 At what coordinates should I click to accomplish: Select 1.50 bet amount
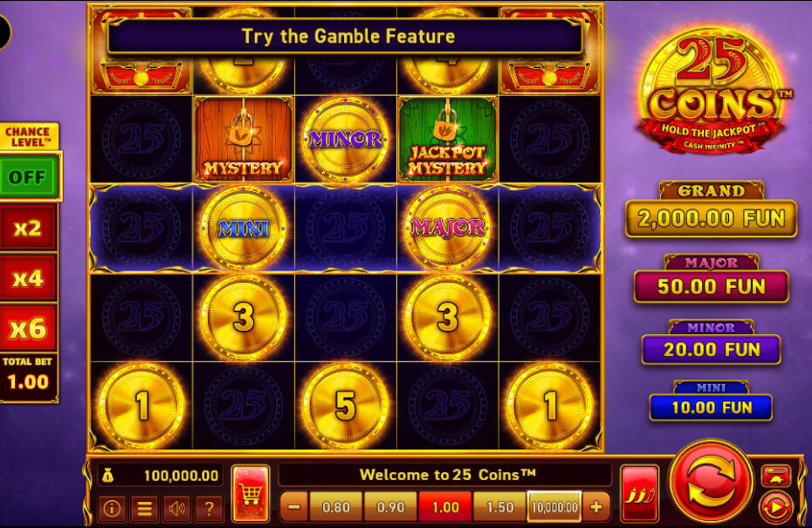(x=499, y=507)
